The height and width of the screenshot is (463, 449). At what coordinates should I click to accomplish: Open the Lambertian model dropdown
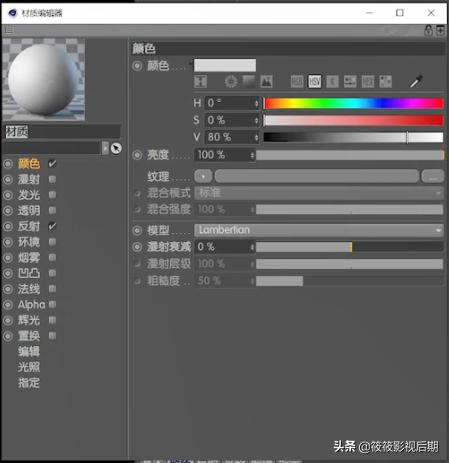pyautogui.click(x=319, y=230)
